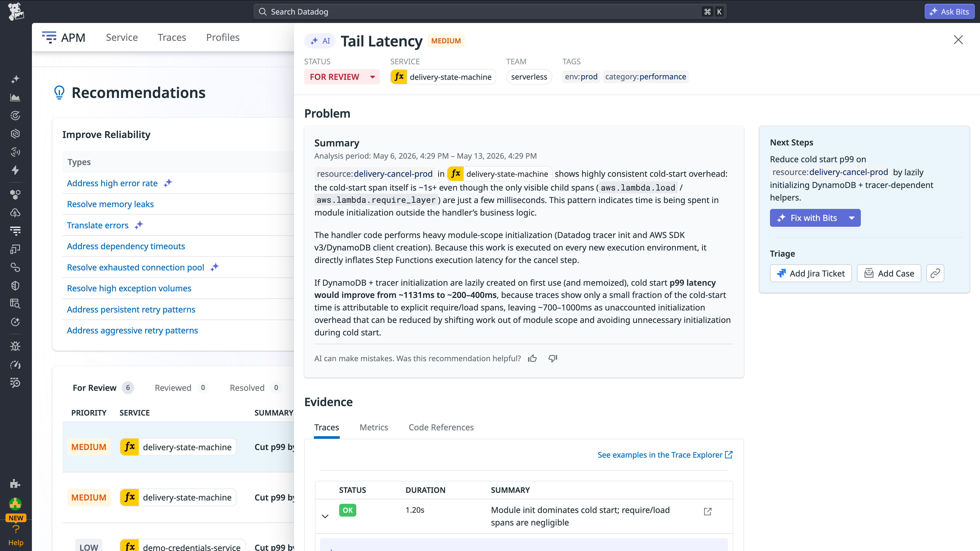Click the Datadog dog logo
This screenshot has width=980, height=551.
tap(16, 11)
